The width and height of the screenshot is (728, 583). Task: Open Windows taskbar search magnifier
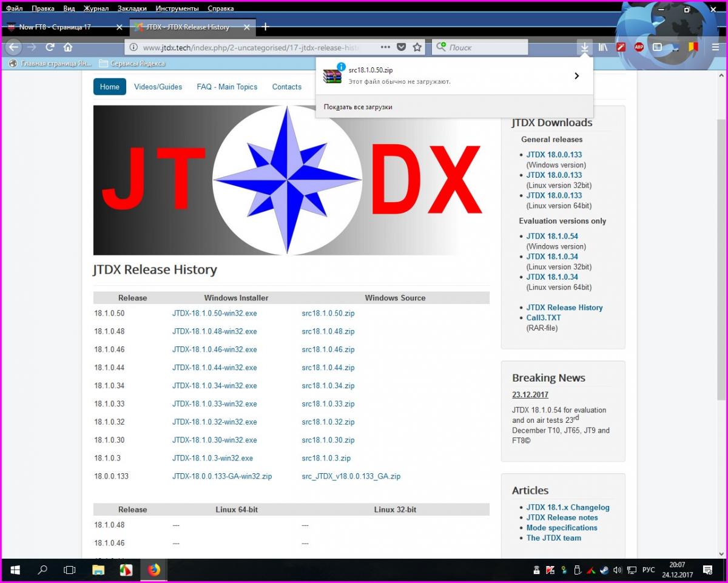coord(42,570)
